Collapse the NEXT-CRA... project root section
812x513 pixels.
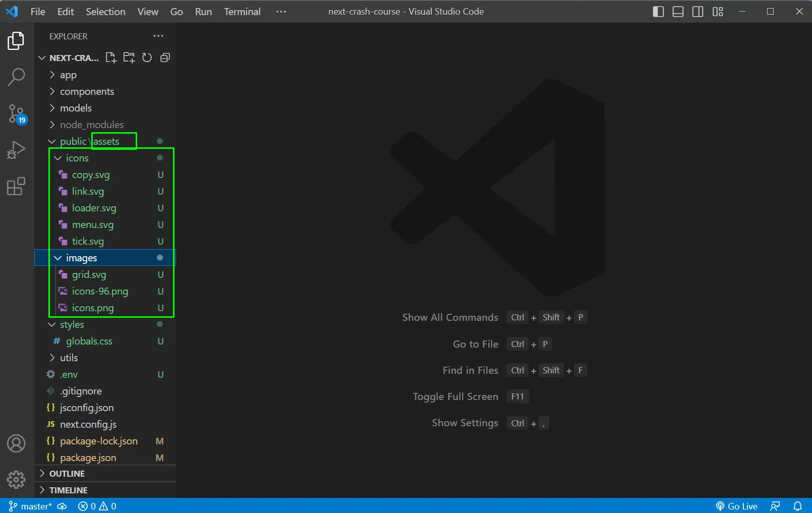click(69, 58)
